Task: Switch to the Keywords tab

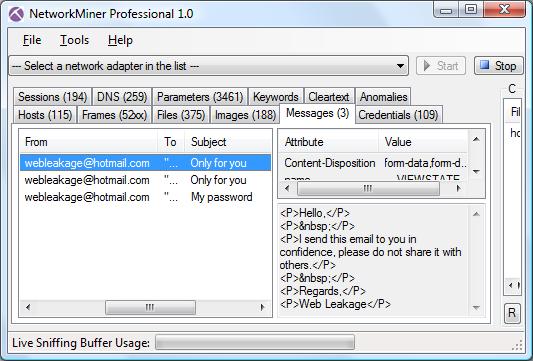Action: (276, 97)
